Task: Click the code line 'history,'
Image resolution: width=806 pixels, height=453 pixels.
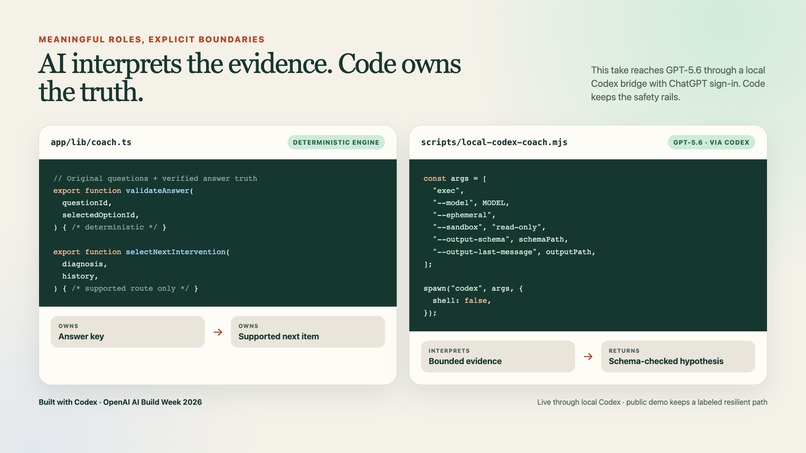Action: [80, 276]
